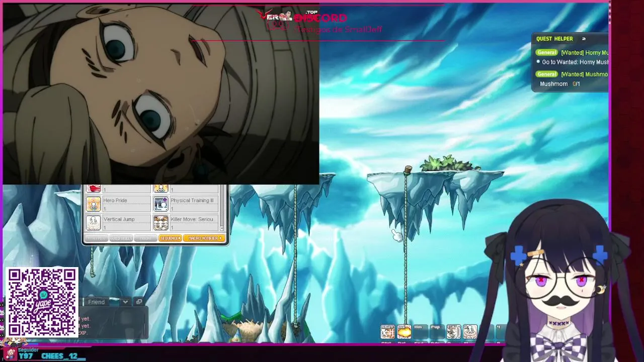Click the empty Hm quickslot
644x362 pixels.
point(421,332)
